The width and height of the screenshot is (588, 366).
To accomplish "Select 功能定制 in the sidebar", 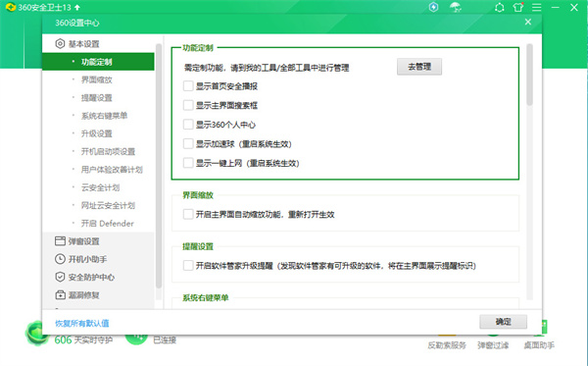I will [x=98, y=62].
